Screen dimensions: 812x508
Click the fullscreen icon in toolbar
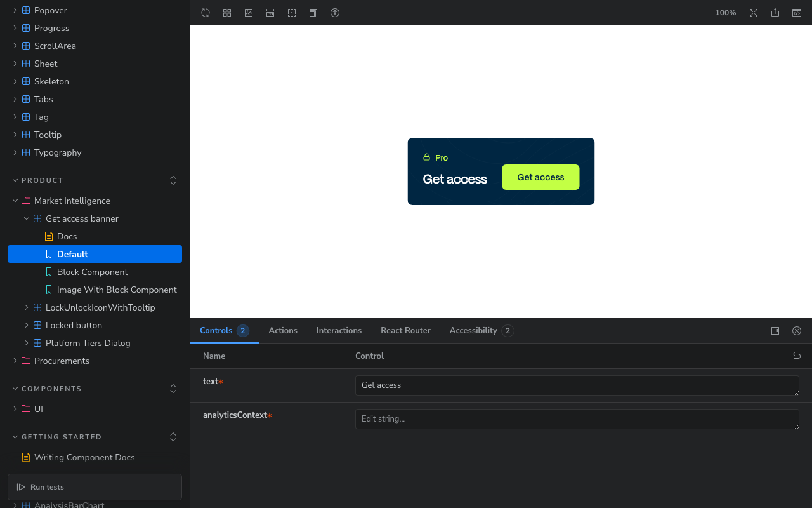point(754,13)
